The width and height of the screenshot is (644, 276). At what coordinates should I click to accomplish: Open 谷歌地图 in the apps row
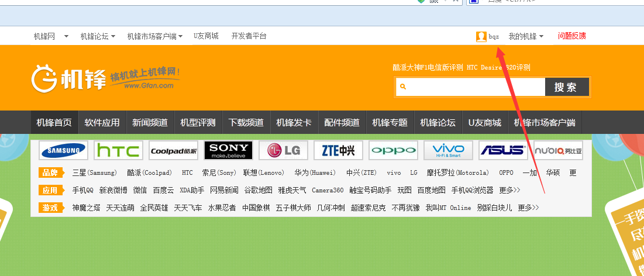tap(259, 190)
